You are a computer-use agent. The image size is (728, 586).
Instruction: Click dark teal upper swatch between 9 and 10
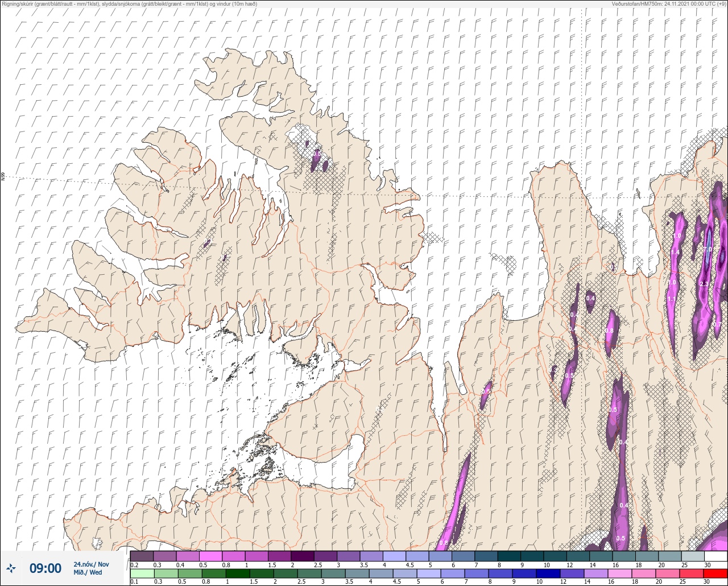532,556
